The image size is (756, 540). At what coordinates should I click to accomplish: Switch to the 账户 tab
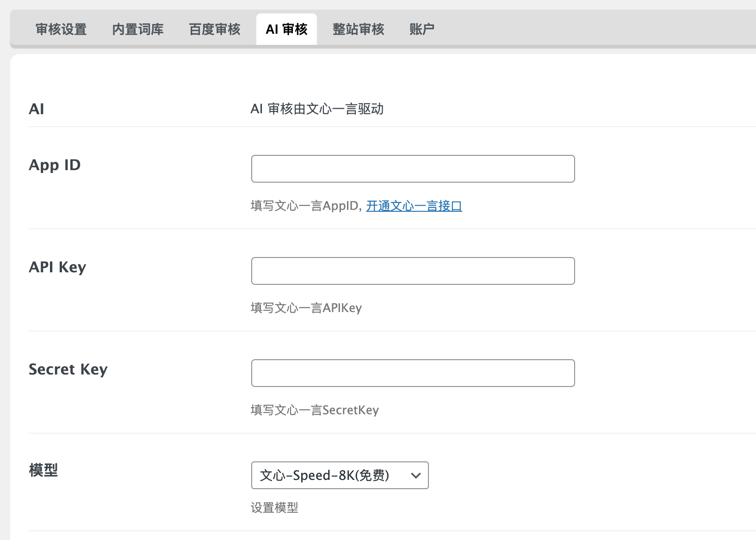[x=422, y=29]
